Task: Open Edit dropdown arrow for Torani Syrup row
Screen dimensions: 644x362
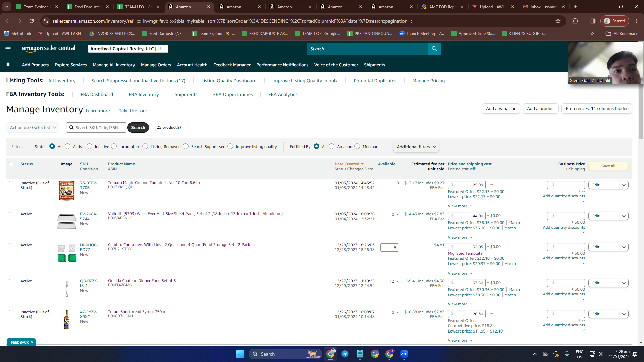Action: click(x=624, y=314)
